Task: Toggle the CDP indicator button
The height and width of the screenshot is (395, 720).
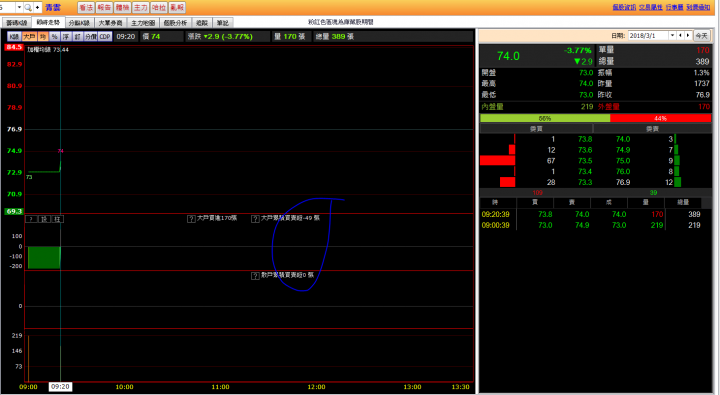Action: coord(105,36)
